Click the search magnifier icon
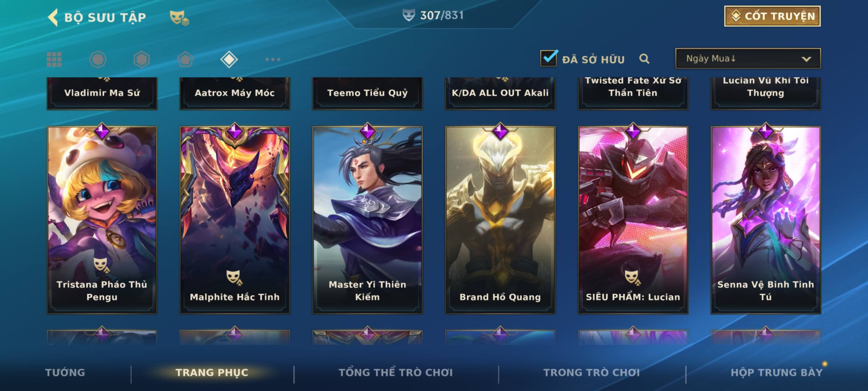Image resolution: width=868 pixels, height=391 pixels. click(644, 59)
